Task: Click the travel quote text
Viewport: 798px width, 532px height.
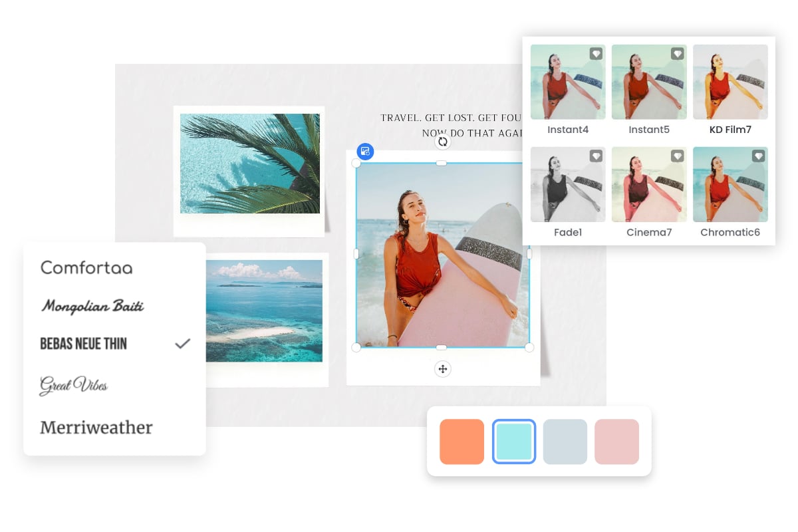Action: [x=452, y=125]
